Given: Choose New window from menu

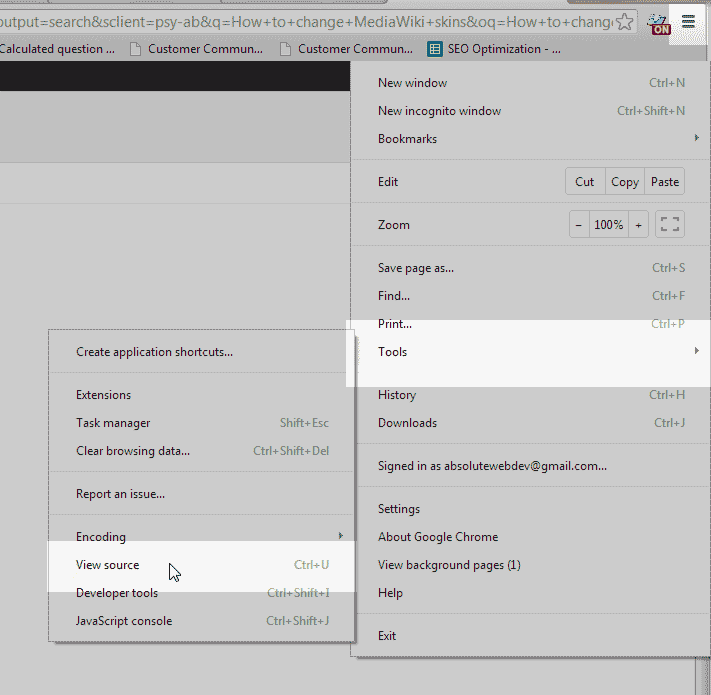Looking at the screenshot, I should click(531, 83).
